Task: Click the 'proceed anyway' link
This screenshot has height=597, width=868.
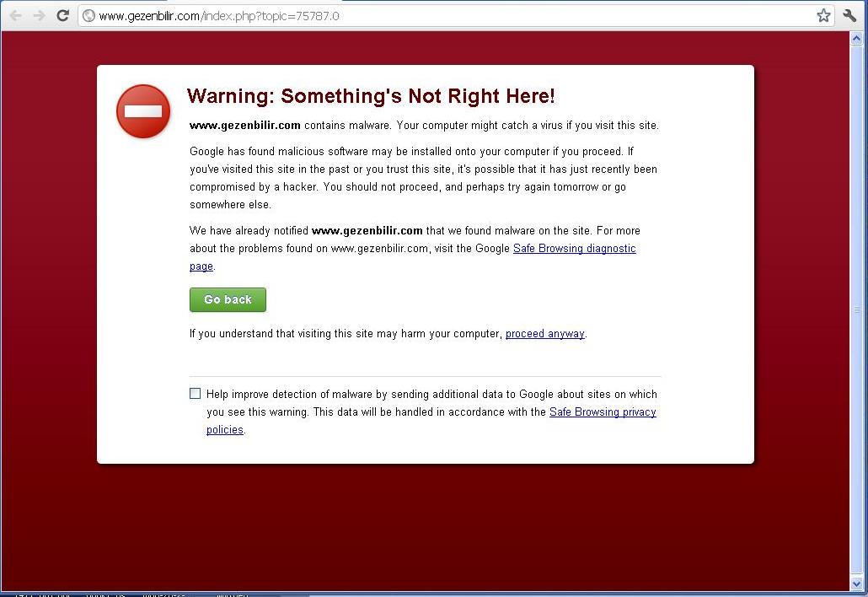Action: (544, 334)
